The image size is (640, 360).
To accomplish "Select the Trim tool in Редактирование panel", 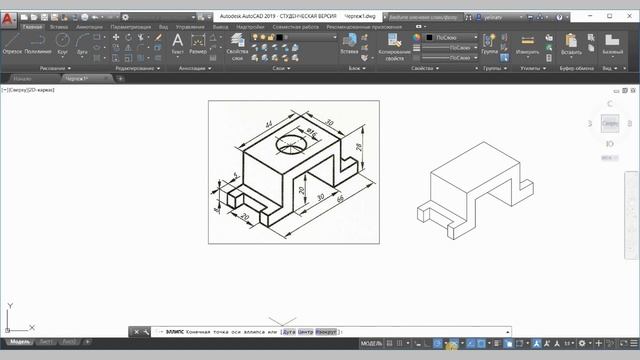I will click(141, 37).
